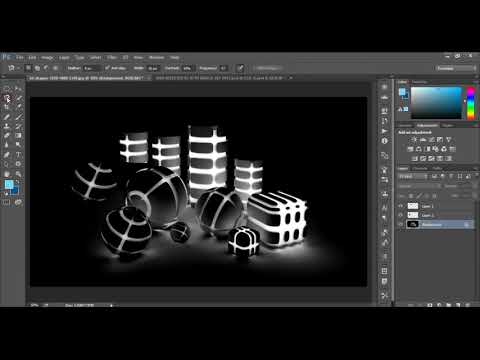Select the Horizontal Type tool
This screenshot has width=480, height=360.
point(18,155)
